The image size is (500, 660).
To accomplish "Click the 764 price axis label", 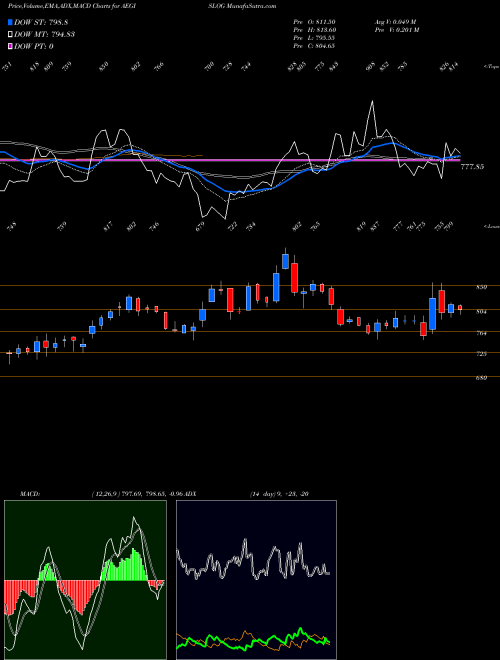I will (481, 333).
